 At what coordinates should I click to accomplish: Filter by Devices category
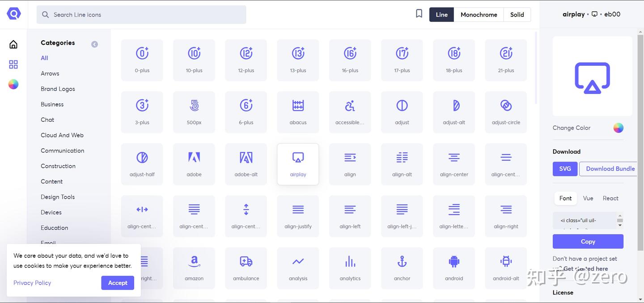tap(51, 212)
